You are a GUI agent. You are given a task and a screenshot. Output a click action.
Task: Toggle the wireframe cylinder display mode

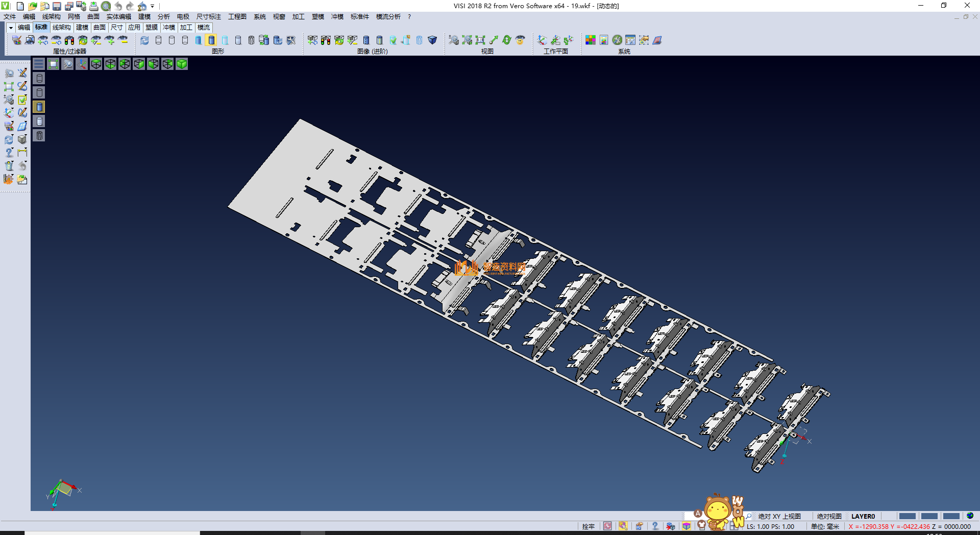(158, 40)
